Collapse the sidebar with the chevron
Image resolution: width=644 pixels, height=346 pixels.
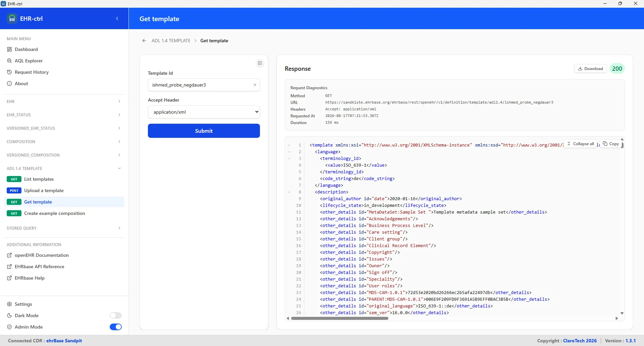[117, 19]
